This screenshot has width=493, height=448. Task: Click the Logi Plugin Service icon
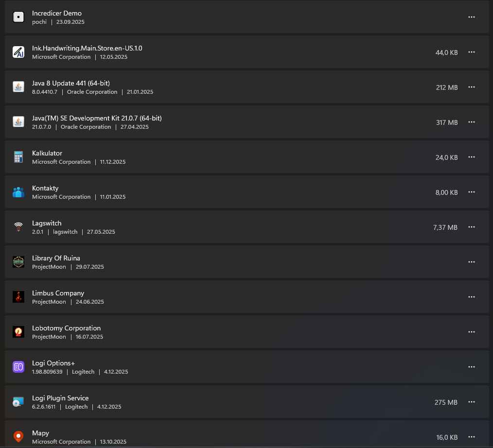18,402
